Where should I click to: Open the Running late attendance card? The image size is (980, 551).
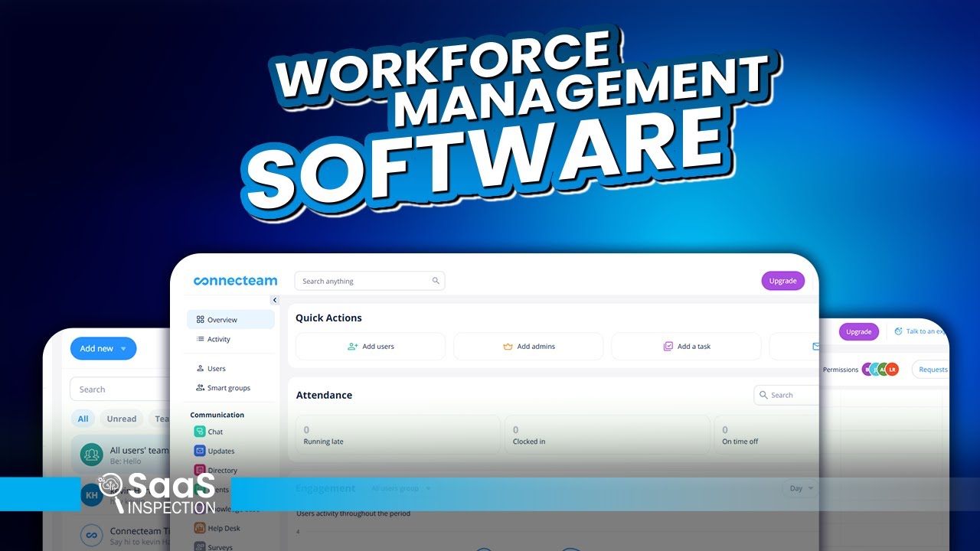[x=398, y=435]
